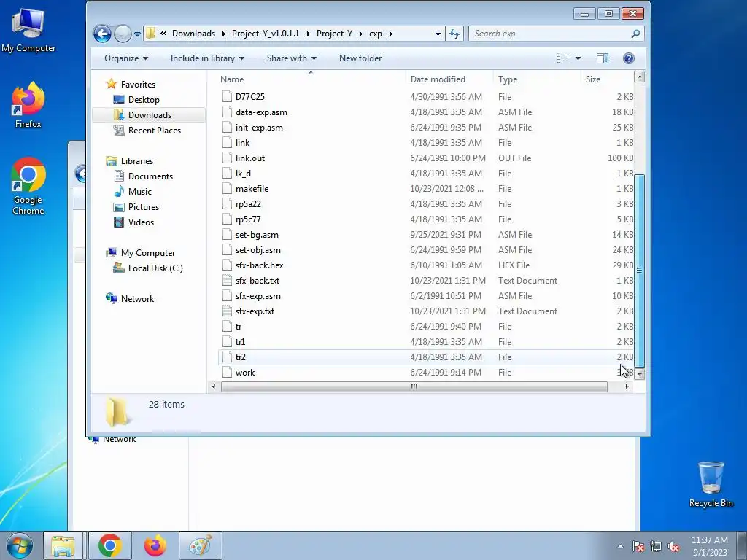The image size is (747, 560).
Task: Toggle the preview pane button
Action: coord(602,58)
